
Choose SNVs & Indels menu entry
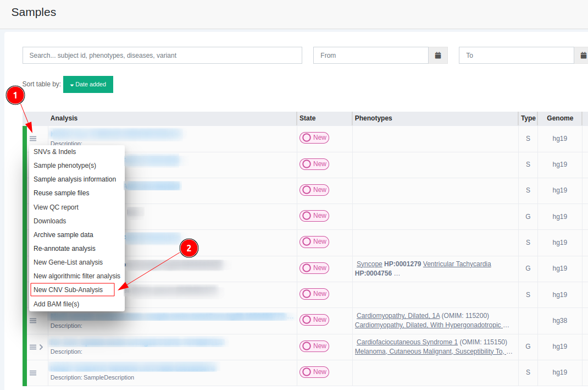55,152
